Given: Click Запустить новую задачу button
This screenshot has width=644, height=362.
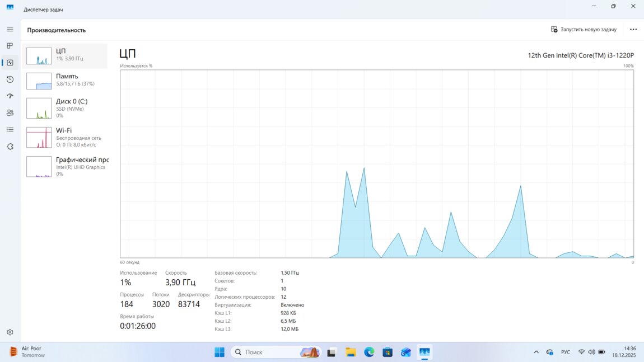Looking at the screenshot, I should (584, 30).
